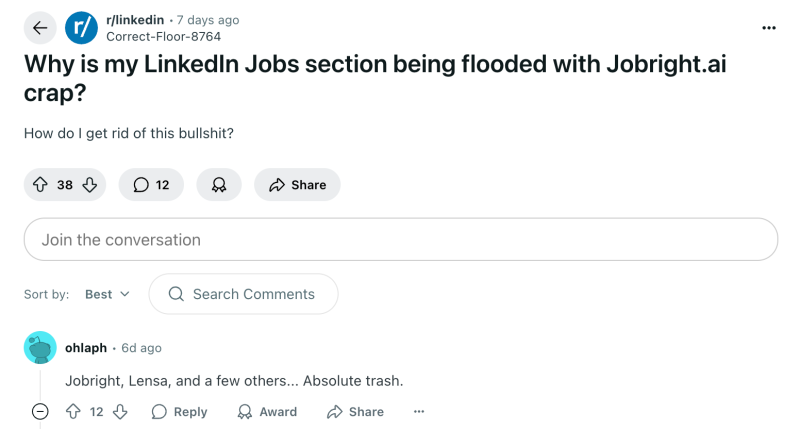This screenshot has height=429, width=800.
Task: Click the Search Comments field
Action: tap(243, 294)
